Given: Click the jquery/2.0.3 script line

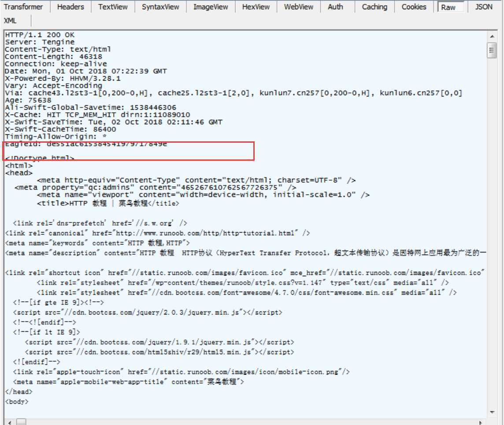Looking at the screenshot, I should click(148, 313).
